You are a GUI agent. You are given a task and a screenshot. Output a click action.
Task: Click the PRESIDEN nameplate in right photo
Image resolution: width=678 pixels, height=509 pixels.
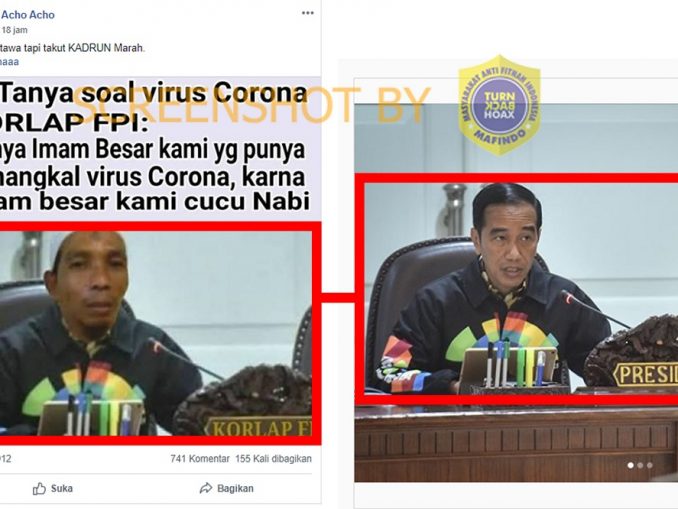[x=646, y=375]
